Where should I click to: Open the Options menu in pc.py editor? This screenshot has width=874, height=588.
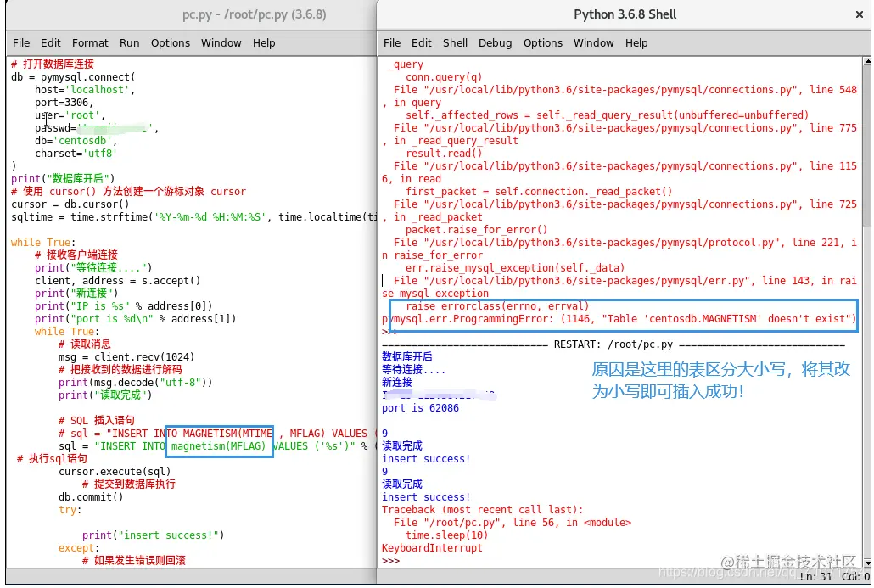click(x=170, y=43)
